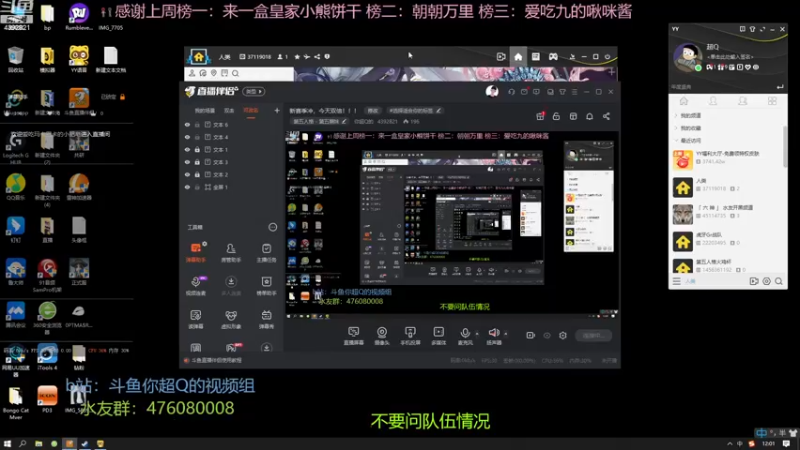Viewport: 800px width, 450px height.
Task: Click the speaker icon
Action: 493,333
